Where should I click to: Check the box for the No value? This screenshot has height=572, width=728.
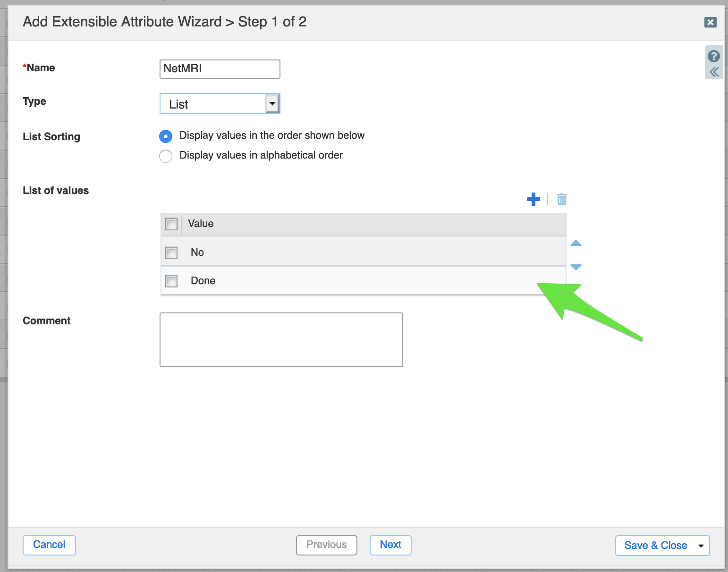click(x=171, y=252)
